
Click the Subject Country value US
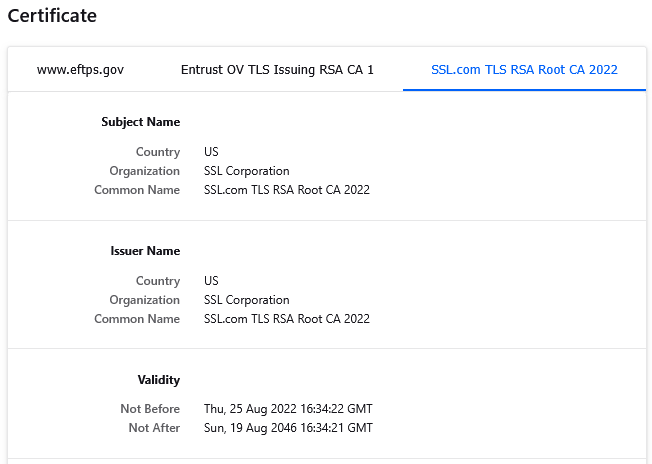coord(211,152)
